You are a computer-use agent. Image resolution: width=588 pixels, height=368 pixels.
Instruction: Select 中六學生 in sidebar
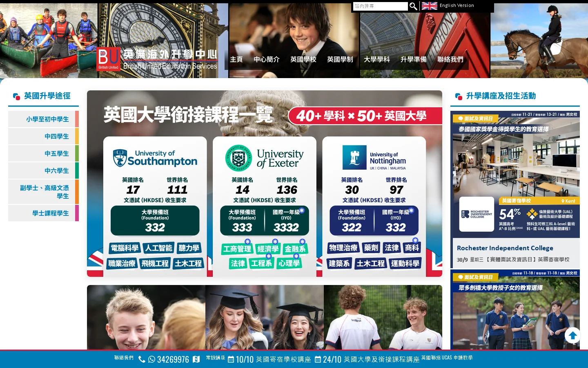tap(43, 171)
